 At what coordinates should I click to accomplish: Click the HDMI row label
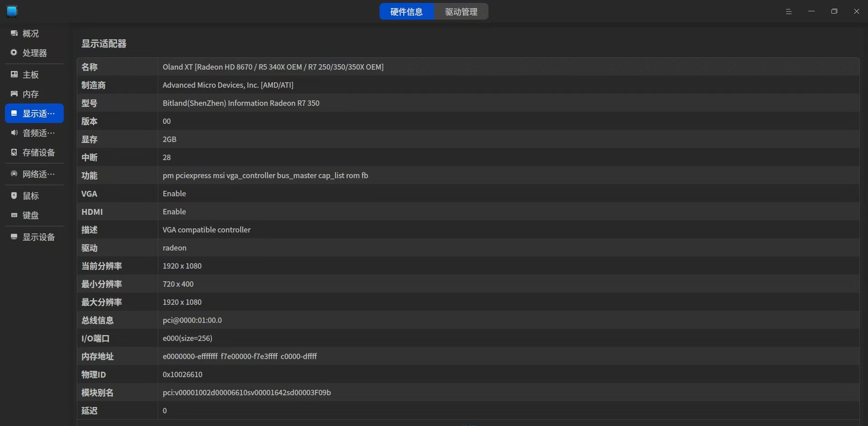(92, 212)
